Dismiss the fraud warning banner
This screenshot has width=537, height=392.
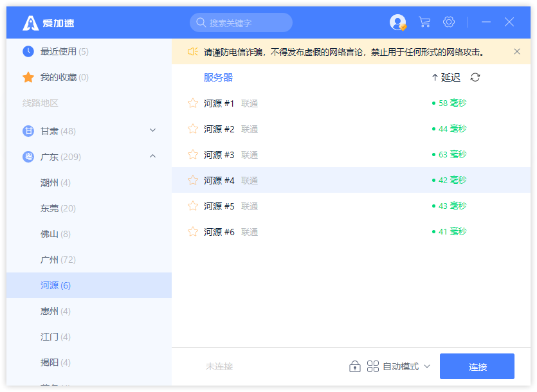[517, 51]
